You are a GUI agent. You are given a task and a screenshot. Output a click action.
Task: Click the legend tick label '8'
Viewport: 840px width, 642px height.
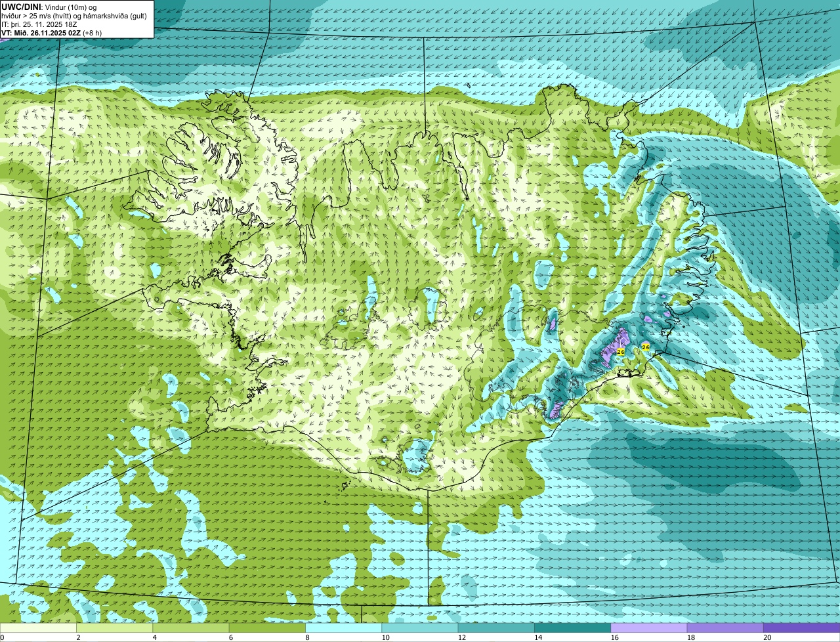(307, 637)
